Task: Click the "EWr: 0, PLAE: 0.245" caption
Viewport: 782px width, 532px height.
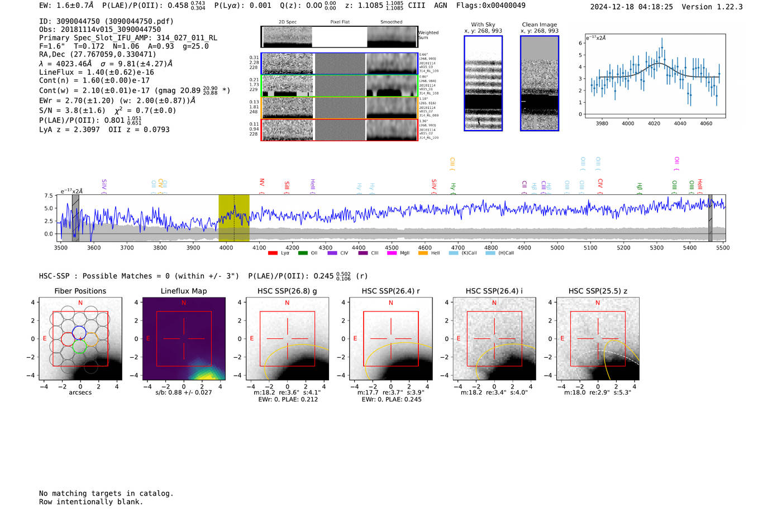Action: click(x=392, y=400)
